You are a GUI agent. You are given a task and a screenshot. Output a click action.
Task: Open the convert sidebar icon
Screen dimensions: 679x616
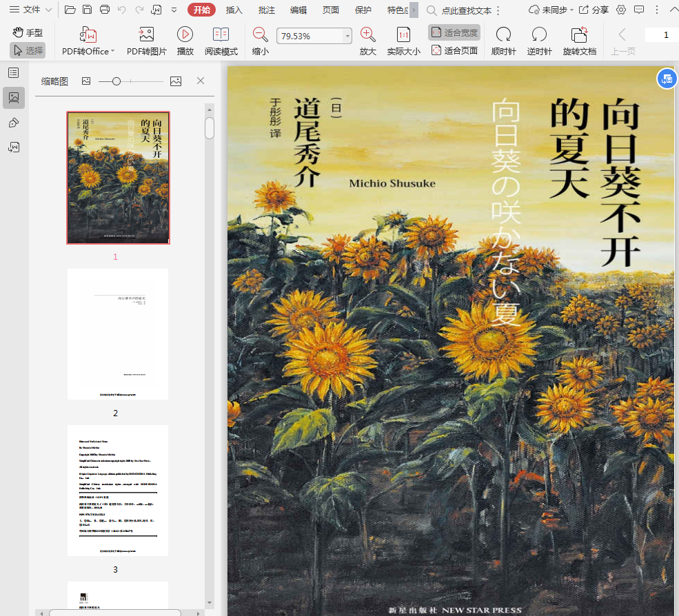tap(14, 147)
